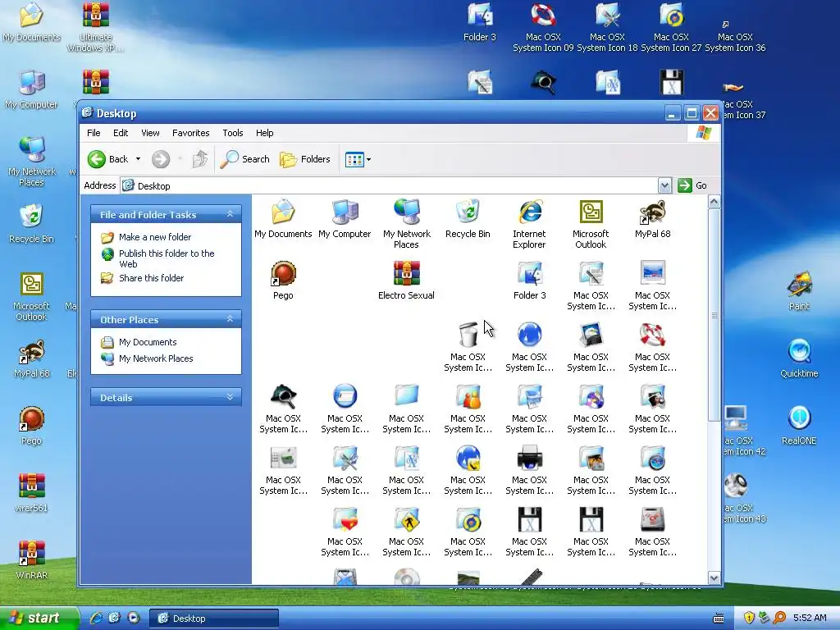
Task: Open the File menu
Action: pos(94,133)
